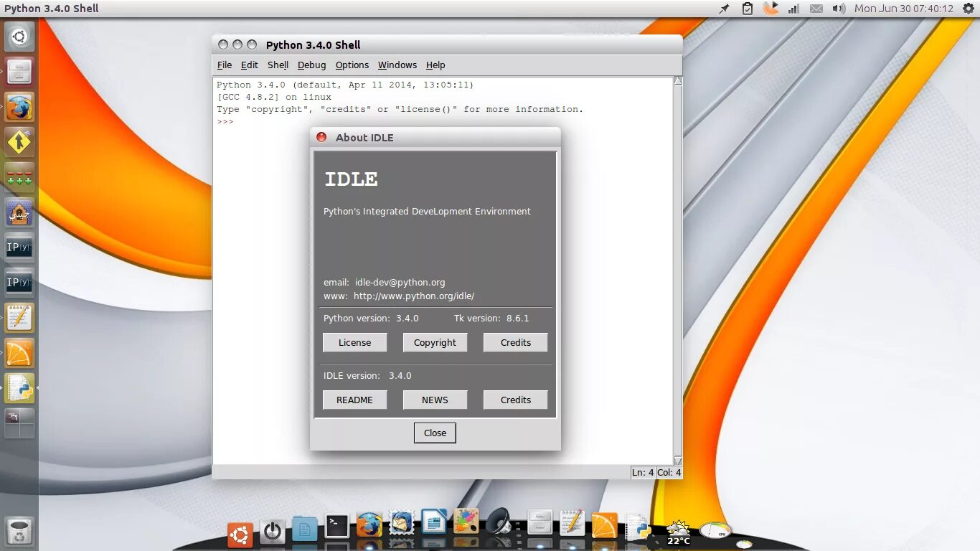
Task: Click the IDLE Credits button beside NEWS
Action: click(x=516, y=400)
